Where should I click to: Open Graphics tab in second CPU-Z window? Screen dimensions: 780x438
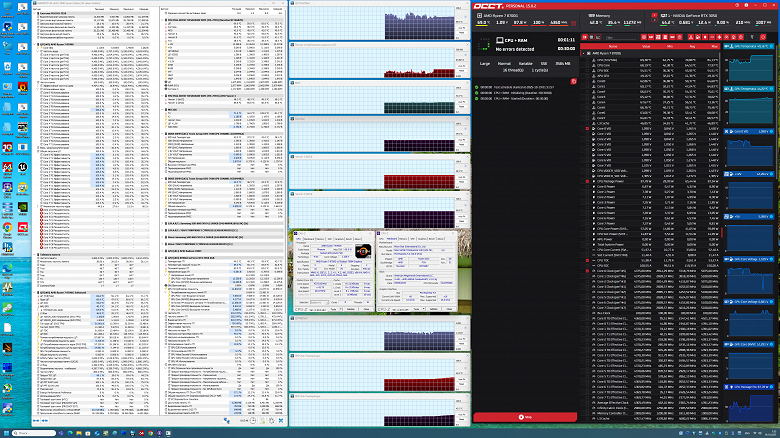pyautogui.click(x=422, y=239)
